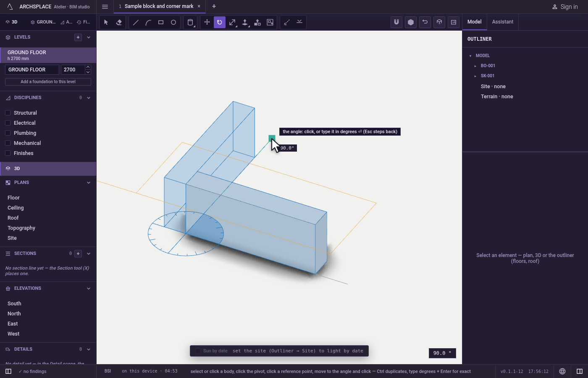The image size is (588, 378).
Task: Choose the push-pull extrude tool
Action: (245, 22)
